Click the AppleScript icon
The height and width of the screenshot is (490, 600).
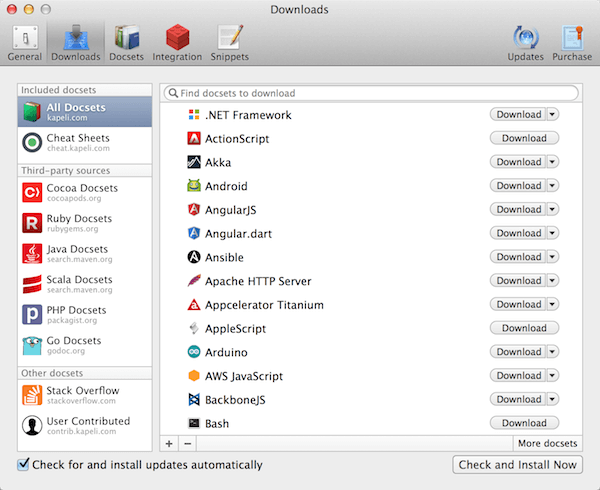coord(194,328)
